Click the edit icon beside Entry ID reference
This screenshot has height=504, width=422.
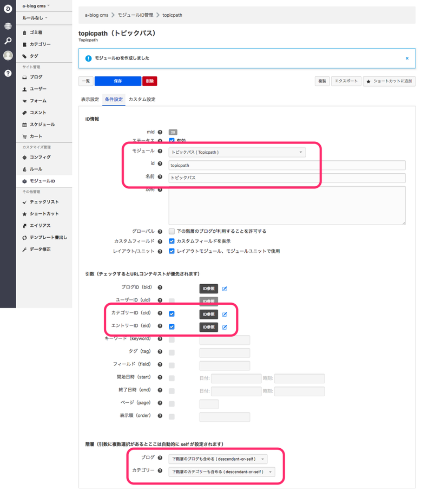click(x=225, y=327)
